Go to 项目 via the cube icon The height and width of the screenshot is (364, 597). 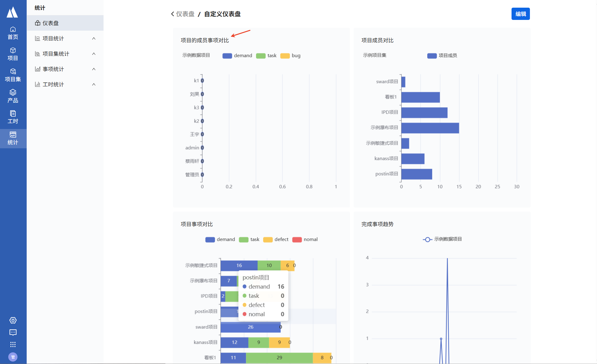tap(13, 54)
